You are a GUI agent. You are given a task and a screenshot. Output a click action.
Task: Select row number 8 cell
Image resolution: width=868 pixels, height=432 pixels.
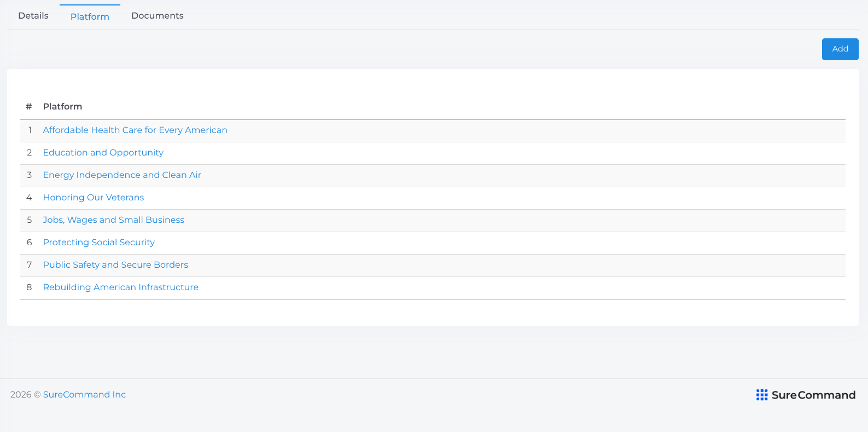30,287
